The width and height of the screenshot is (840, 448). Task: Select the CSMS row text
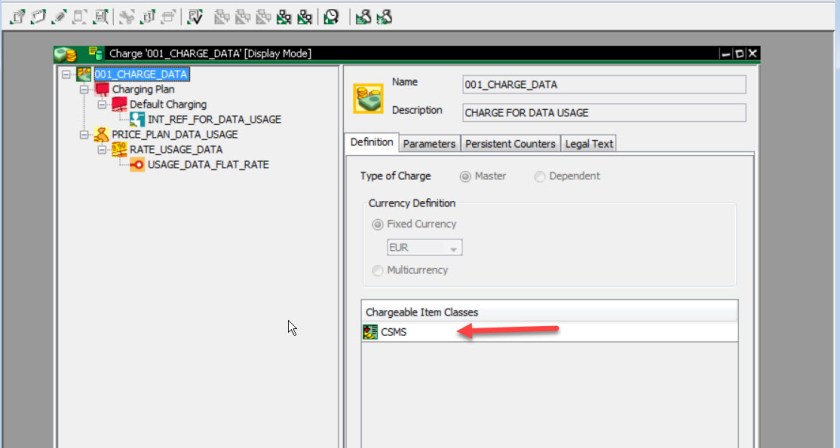[394, 332]
